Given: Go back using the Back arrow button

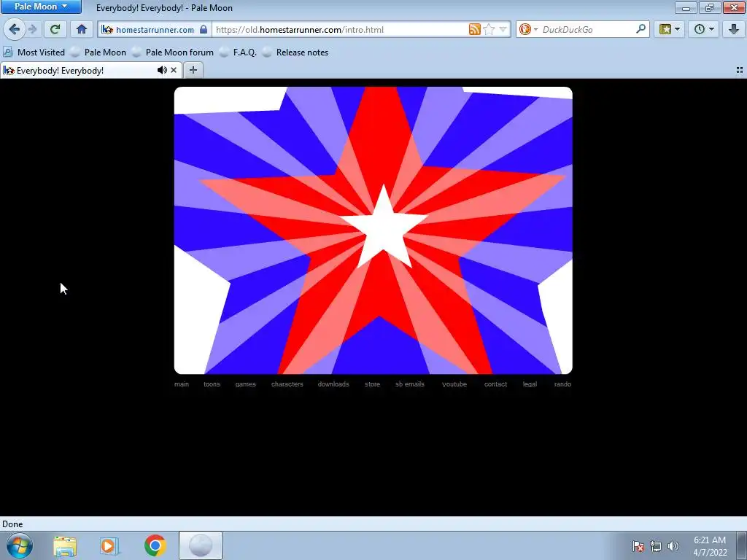Looking at the screenshot, I should [x=14, y=29].
